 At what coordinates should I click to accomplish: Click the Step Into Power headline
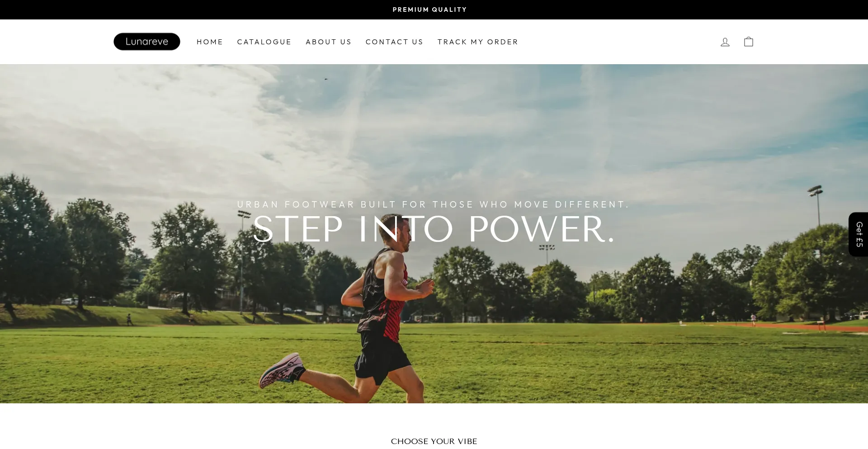pyautogui.click(x=434, y=229)
